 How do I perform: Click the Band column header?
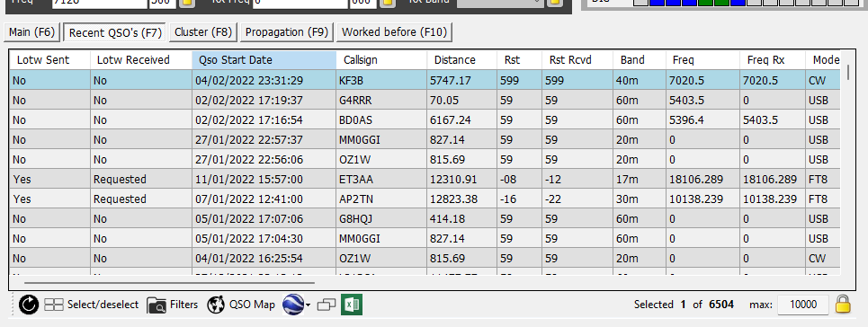pos(640,60)
